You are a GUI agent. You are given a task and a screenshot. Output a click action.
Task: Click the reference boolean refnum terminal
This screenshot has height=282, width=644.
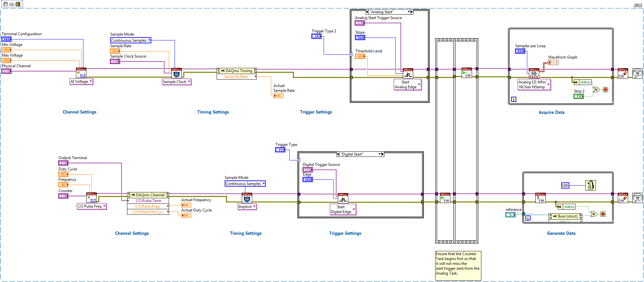[x=510, y=215]
